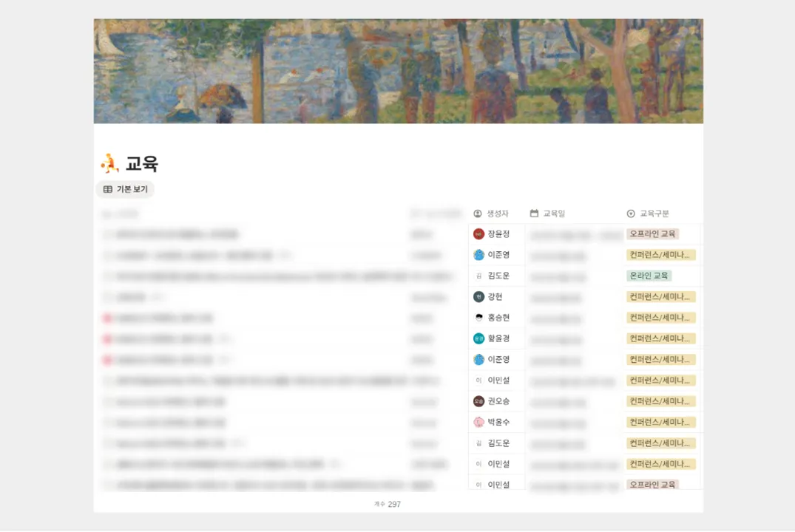Click the person icon in 생성자 header
This screenshot has width=795, height=532.
tap(478, 214)
